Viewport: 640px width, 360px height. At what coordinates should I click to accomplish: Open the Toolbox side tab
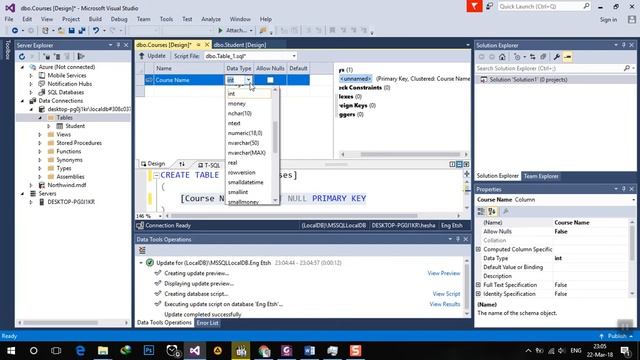pos(7,50)
